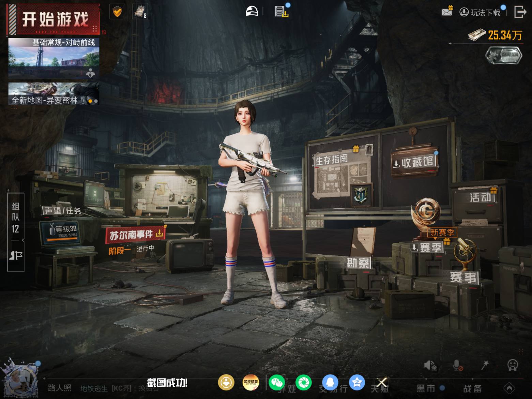This screenshot has width=532, height=399.
Task: Open the 赛季 season crate
Action: coord(427,248)
